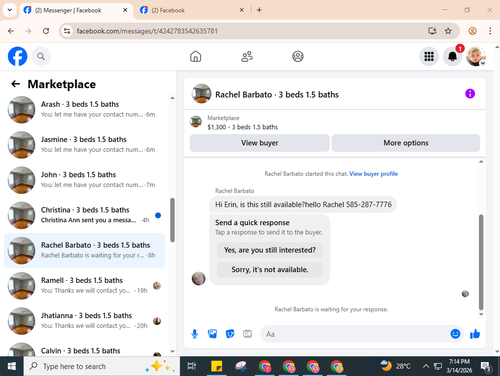Click conversation list scroll-down arrow

click(x=172, y=351)
